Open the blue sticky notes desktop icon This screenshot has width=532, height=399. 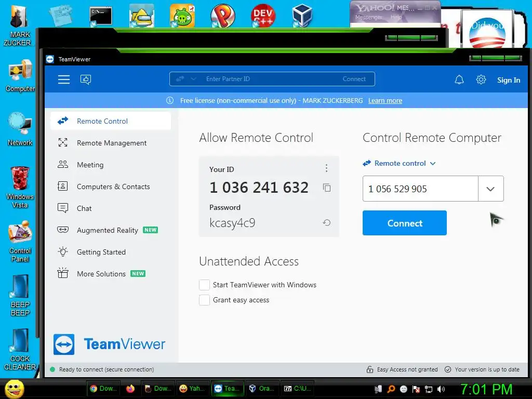[61, 16]
